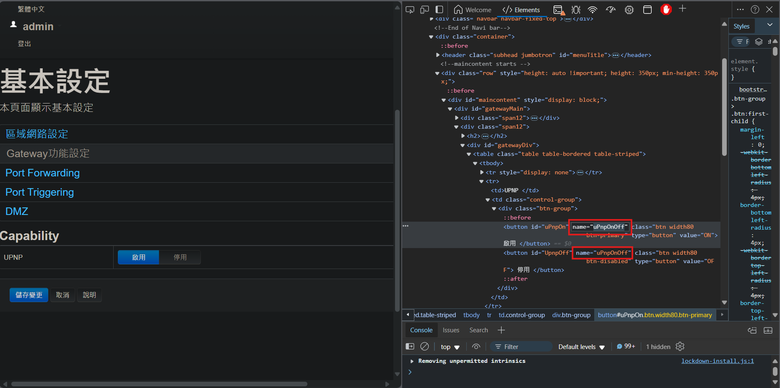Select the td.control-group breadcrumb
780x388 pixels.
tap(521, 315)
